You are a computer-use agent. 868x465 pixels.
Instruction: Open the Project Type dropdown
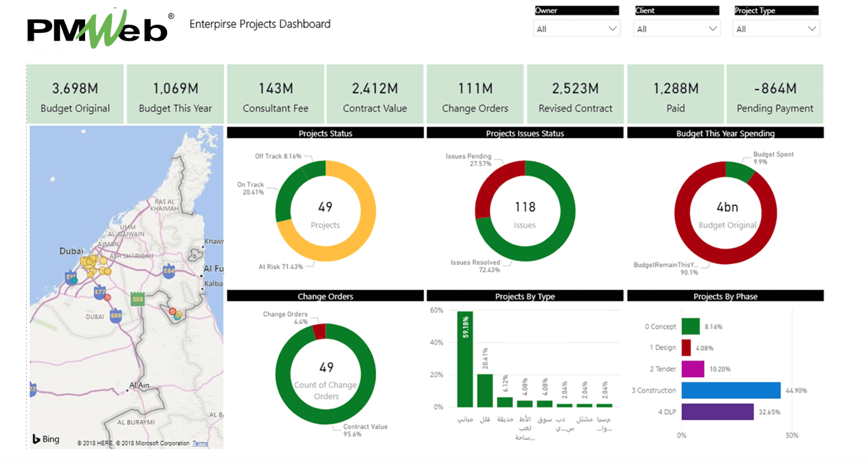(x=776, y=29)
